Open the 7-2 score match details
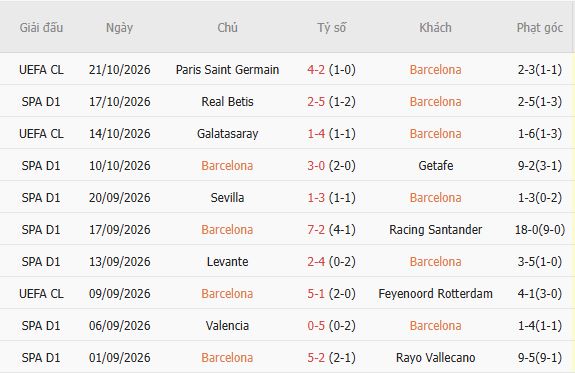 point(316,230)
